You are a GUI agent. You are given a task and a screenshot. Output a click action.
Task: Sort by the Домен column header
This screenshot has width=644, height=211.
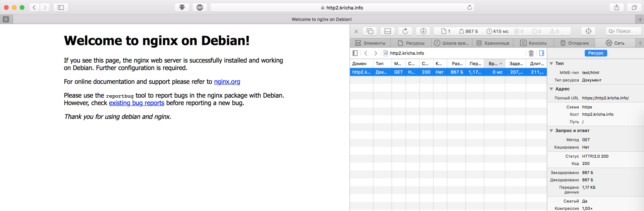362,63
